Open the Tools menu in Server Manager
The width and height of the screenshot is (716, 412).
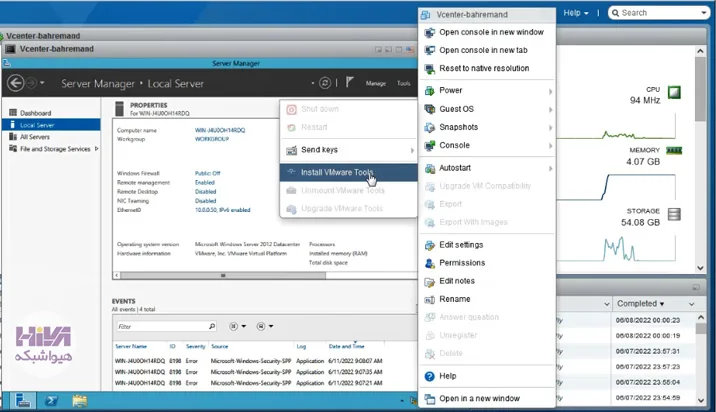404,83
